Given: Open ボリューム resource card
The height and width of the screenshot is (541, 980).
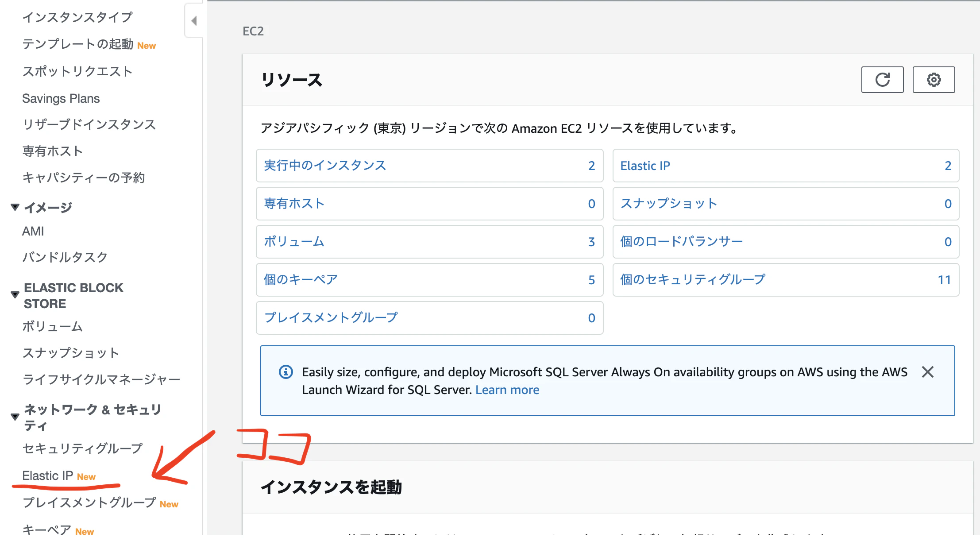Looking at the screenshot, I should coord(430,242).
